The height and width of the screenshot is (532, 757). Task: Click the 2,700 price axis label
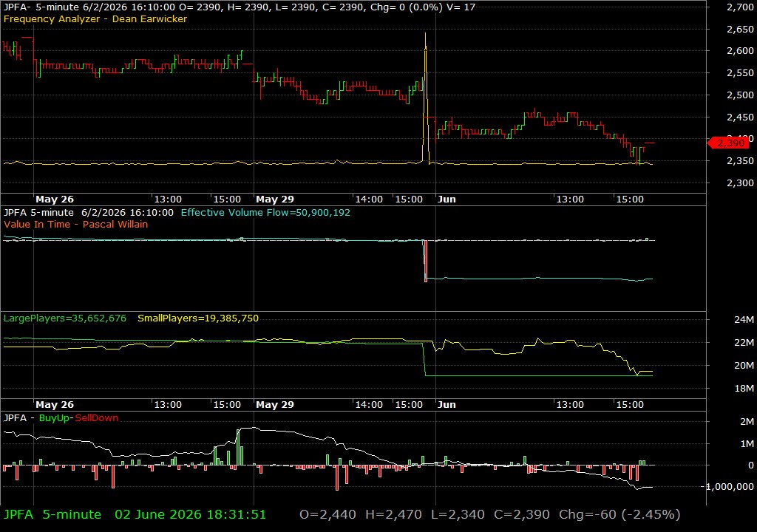click(740, 7)
